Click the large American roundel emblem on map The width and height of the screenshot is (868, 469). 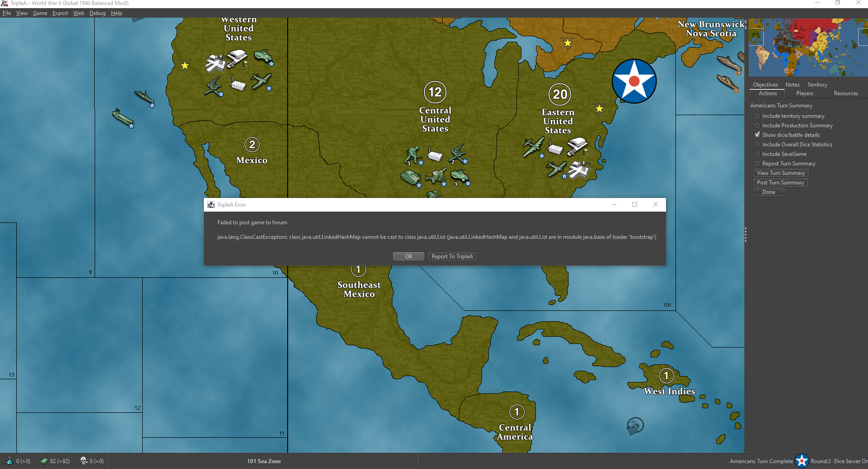point(634,81)
